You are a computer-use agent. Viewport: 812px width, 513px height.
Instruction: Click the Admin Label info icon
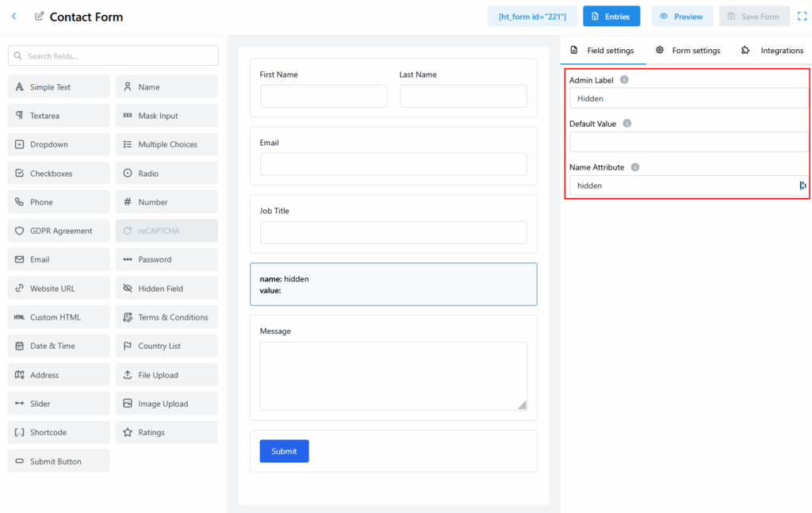click(x=624, y=80)
